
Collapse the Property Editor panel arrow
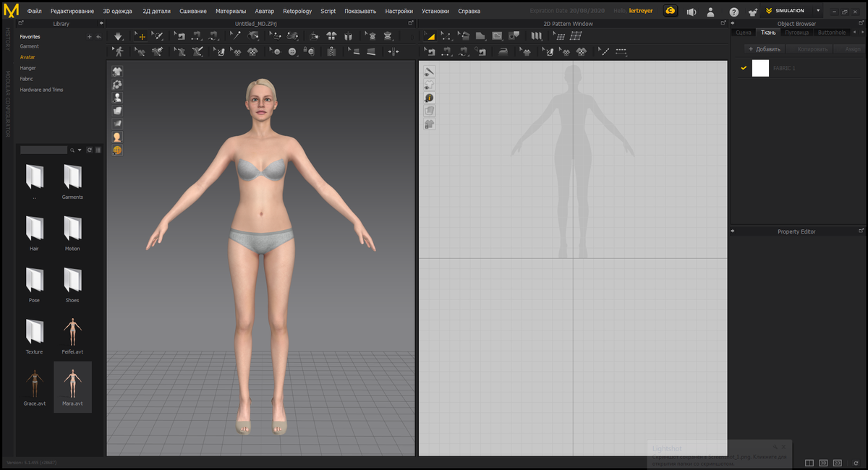[733, 231]
